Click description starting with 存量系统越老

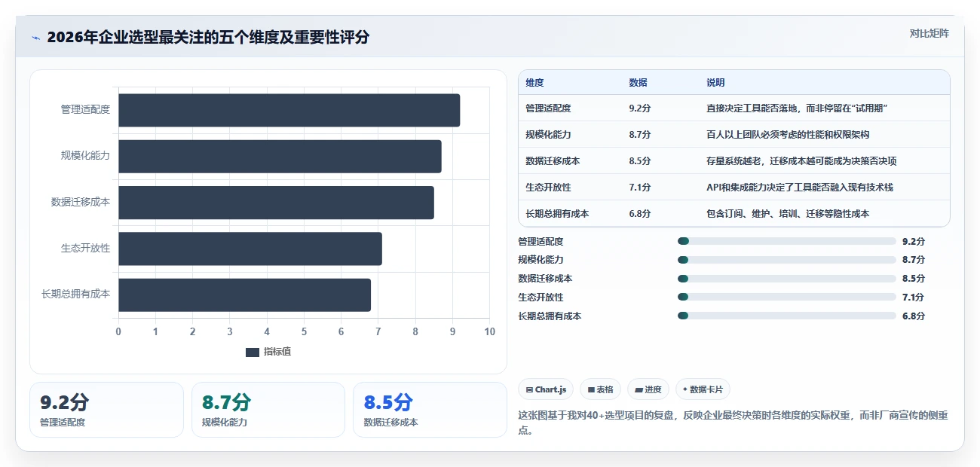(x=801, y=161)
